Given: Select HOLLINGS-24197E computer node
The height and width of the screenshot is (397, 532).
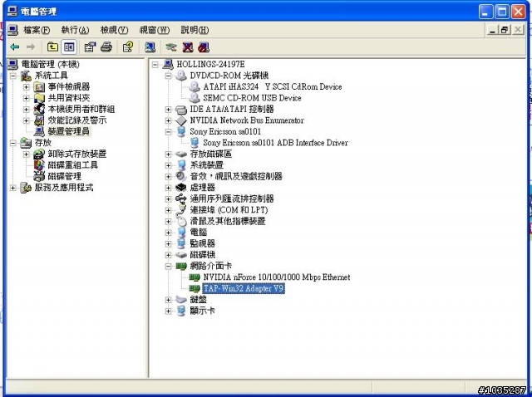Looking at the screenshot, I should (x=210, y=65).
